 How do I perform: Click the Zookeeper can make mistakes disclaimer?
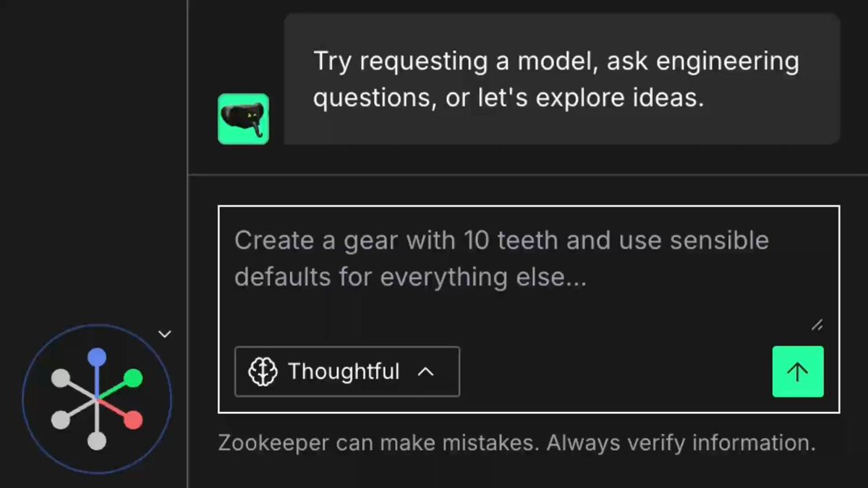coord(517,442)
